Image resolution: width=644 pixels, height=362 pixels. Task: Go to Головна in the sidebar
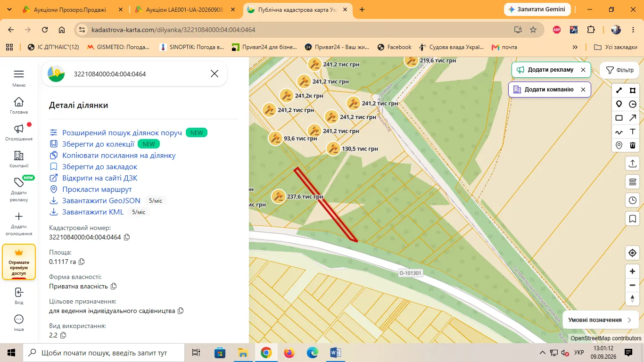19,106
